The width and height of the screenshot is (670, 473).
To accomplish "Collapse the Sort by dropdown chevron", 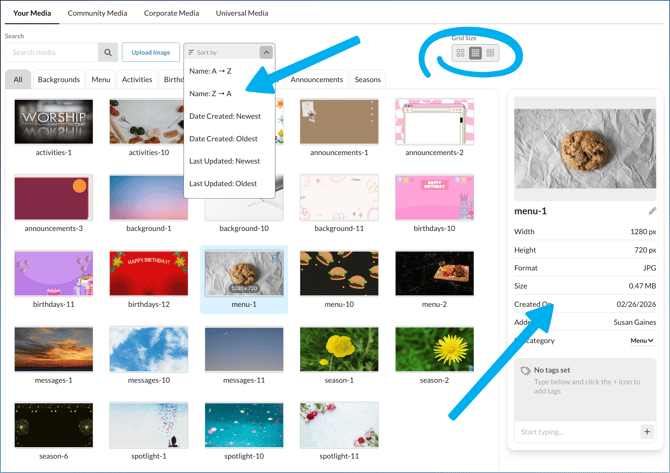I will pyautogui.click(x=266, y=52).
